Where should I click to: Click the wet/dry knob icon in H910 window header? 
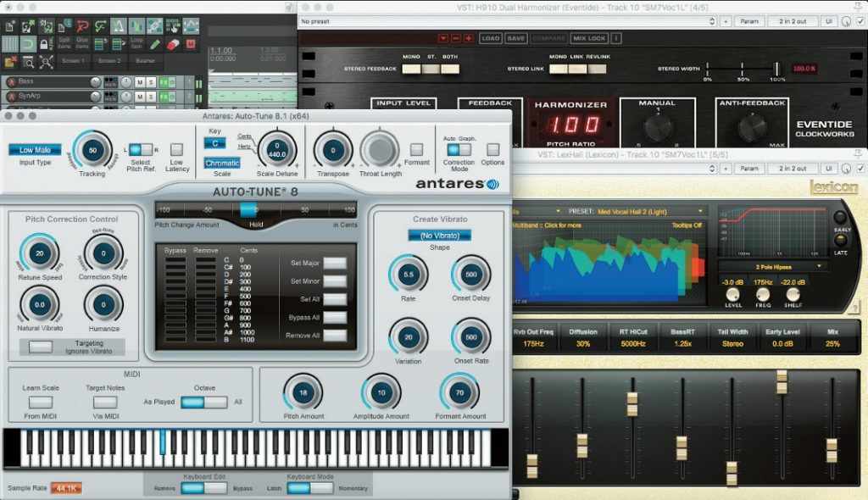click(x=847, y=21)
